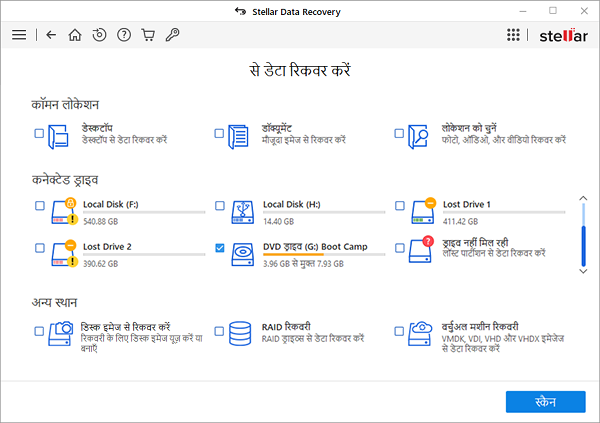Click the shopping cart buy icon
The height and width of the screenshot is (423, 600).
click(148, 35)
